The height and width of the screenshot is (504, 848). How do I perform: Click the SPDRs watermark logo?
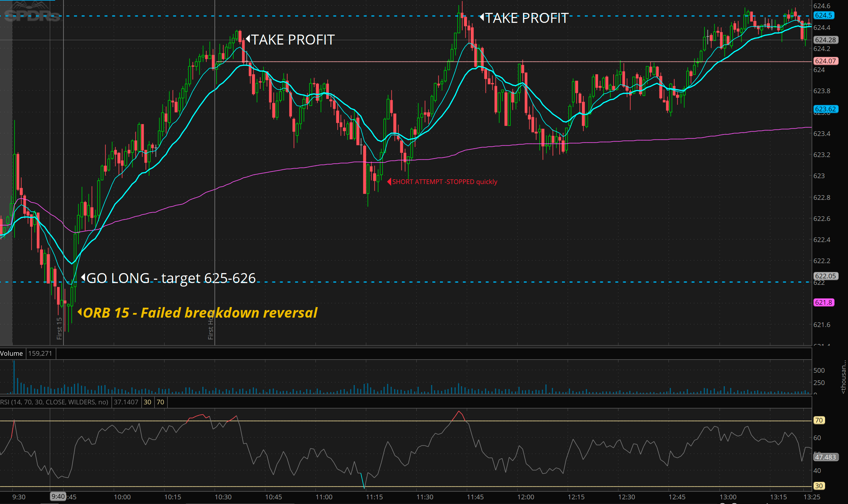pos(32,13)
